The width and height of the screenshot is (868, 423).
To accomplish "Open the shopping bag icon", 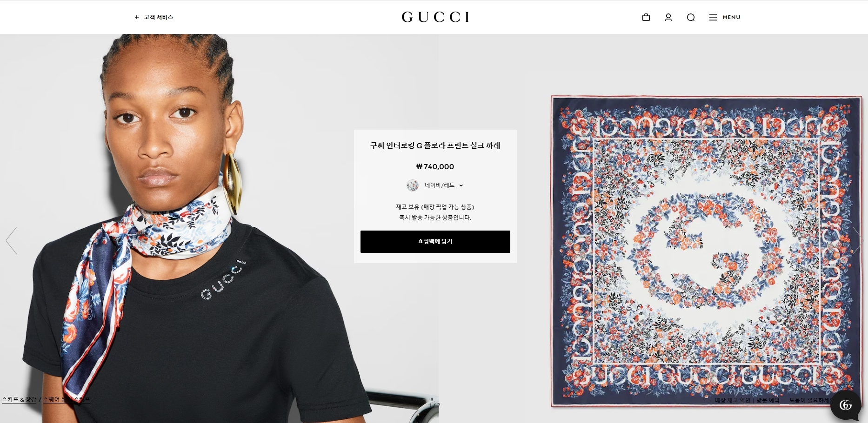I will (646, 17).
